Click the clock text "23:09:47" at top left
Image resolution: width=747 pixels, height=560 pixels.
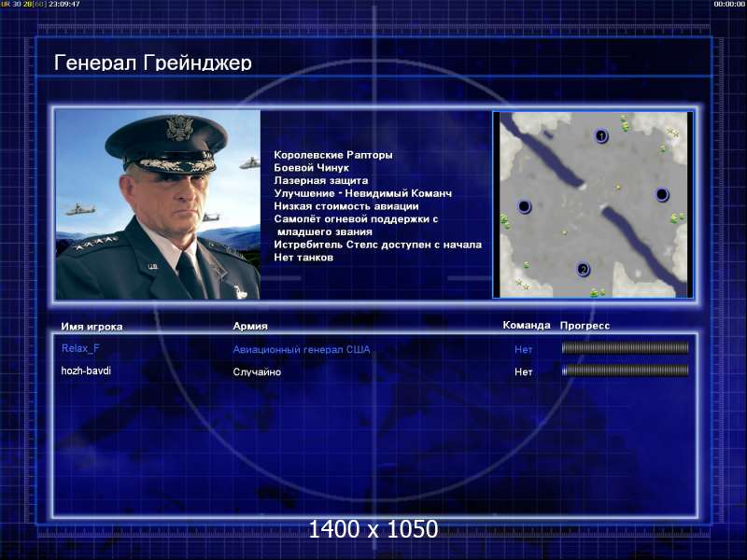[x=64, y=4]
